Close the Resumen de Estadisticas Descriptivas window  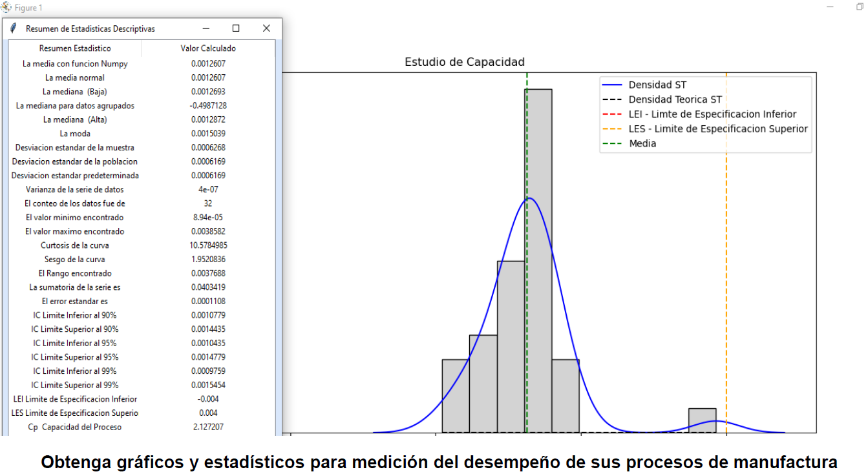coord(266,28)
